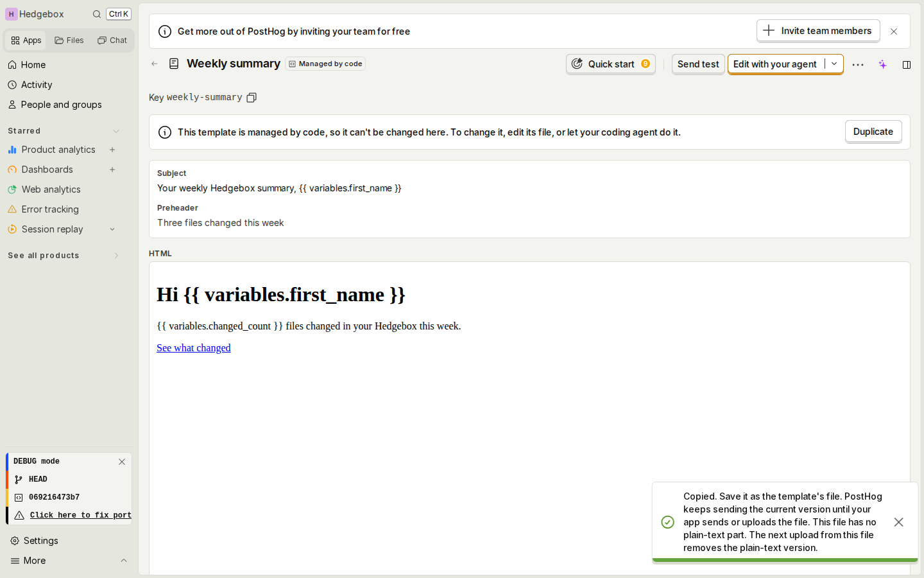Screen dimensions: 924x578
Task: Click the Managed by code badge
Action: coord(325,64)
